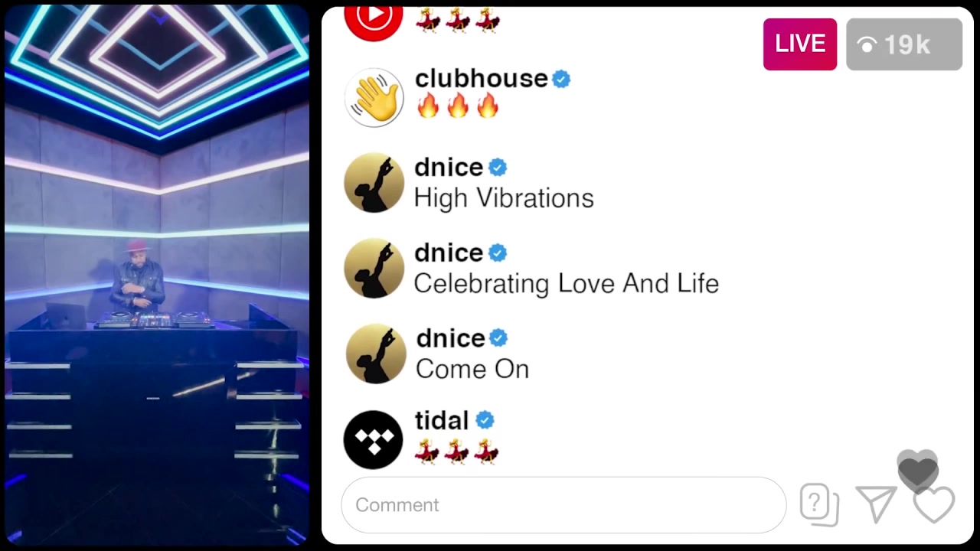Open the question mark Q&A icon

pyautogui.click(x=818, y=504)
